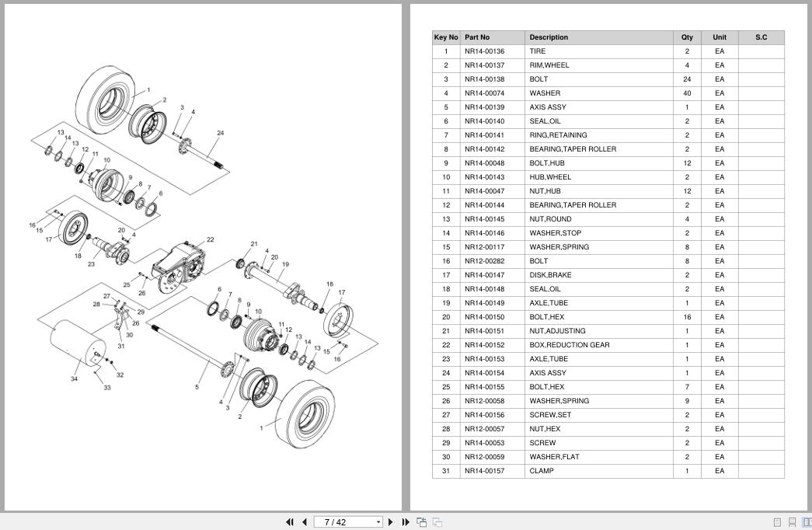Select part number NR14-00144
The width and height of the screenshot is (812, 530).
484,205
